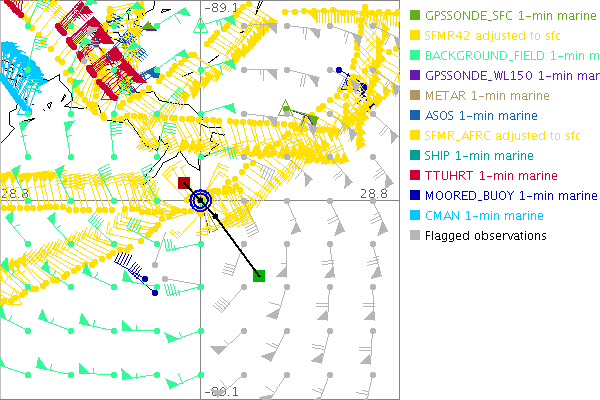Click the dark red square marker on map
Image resolution: width=600 pixels, height=400 pixels.
pos(184,183)
